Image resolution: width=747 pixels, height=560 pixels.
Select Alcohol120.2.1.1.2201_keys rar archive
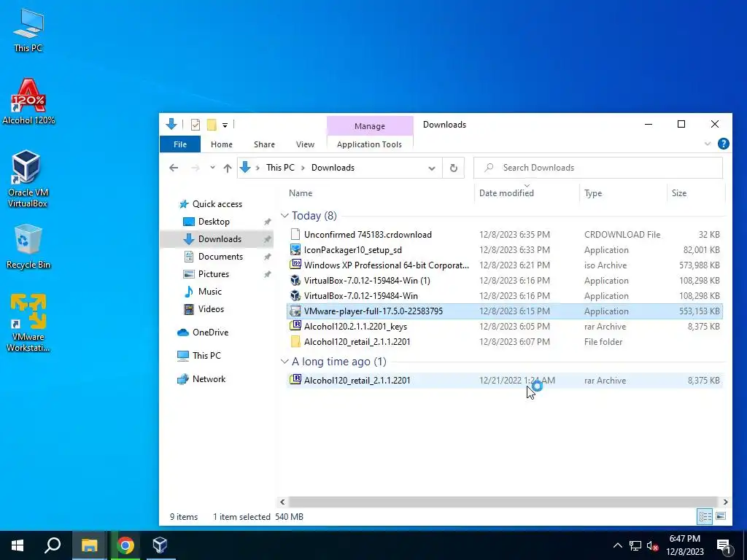coord(505,326)
